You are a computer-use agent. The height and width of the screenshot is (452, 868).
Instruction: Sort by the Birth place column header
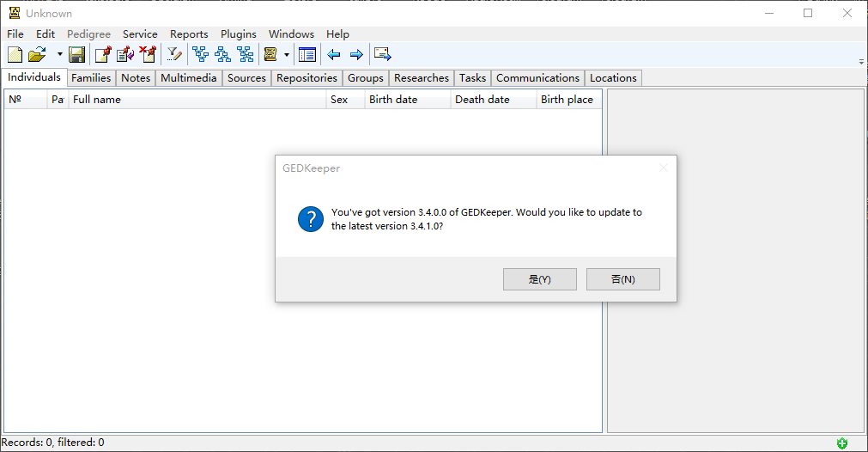point(569,100)
